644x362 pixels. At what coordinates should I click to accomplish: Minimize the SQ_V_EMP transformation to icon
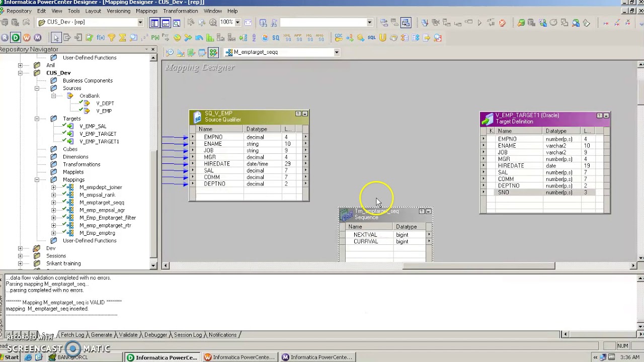pos(305,114)
